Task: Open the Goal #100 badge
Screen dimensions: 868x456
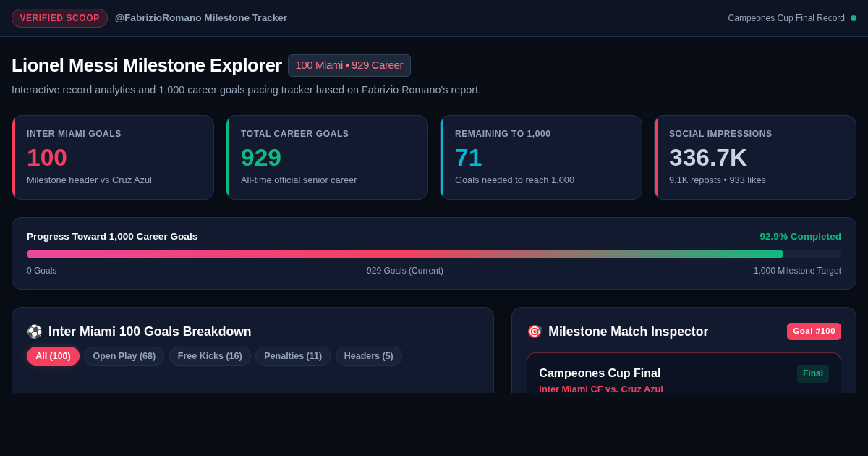Action: click(x=814, y=332)
